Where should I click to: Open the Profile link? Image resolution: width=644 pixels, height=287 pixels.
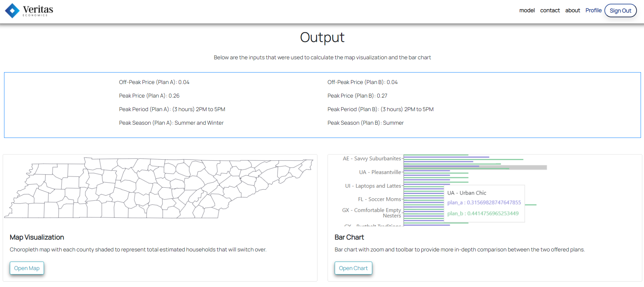[x=594, y=11]
